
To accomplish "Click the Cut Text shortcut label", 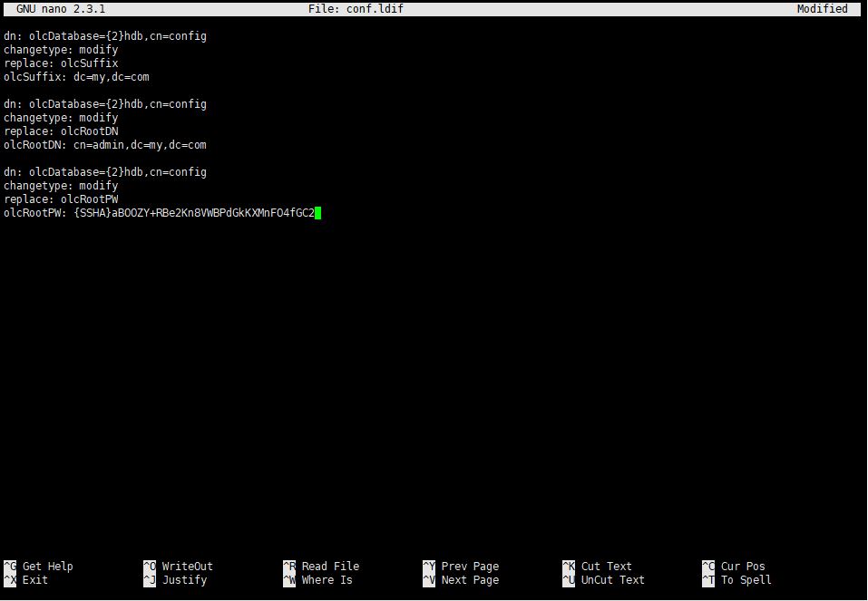I will pyautogui.click(x=606, y=567).
